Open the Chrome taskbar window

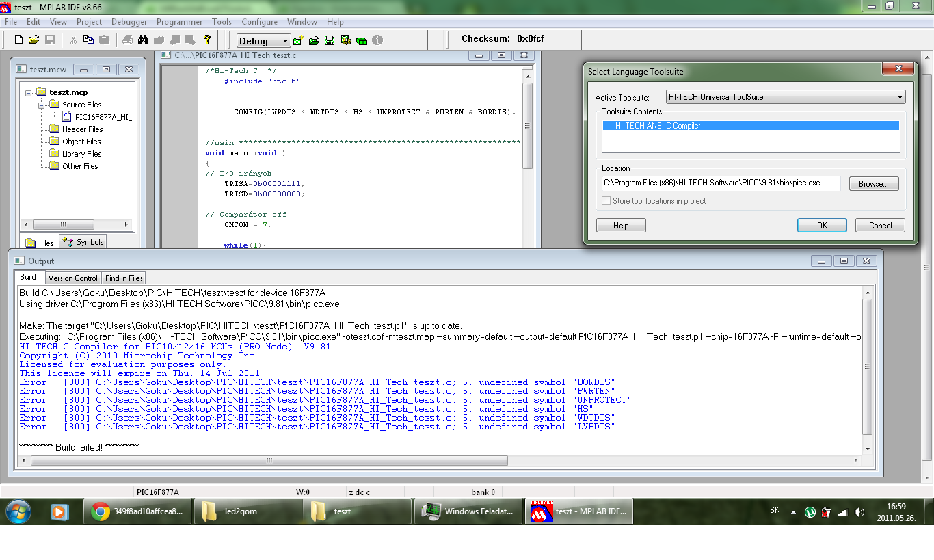pos(137,511)
